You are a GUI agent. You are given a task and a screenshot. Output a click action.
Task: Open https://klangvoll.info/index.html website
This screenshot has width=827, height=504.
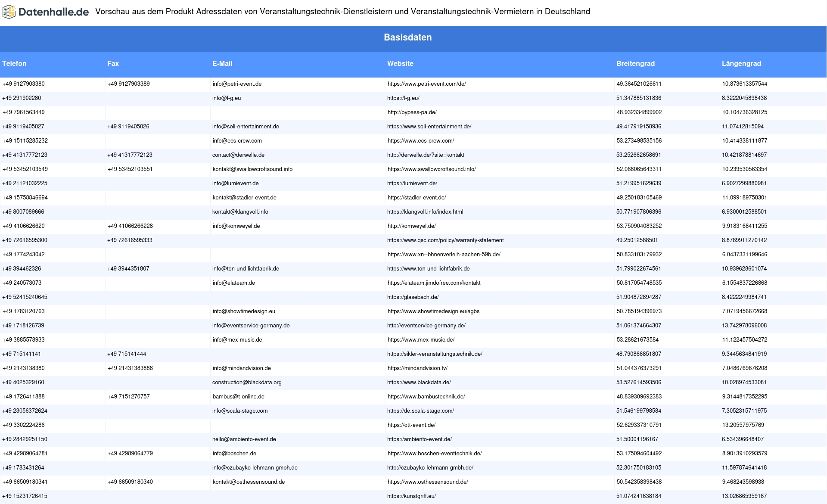click(x=425, y=212)
